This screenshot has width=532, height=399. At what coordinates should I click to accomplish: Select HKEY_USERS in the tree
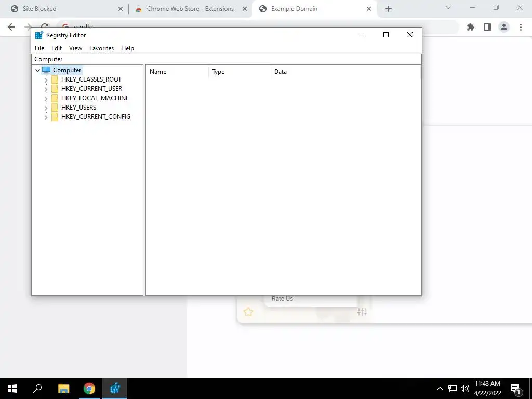pyautogui.click(x=79, y=107)
